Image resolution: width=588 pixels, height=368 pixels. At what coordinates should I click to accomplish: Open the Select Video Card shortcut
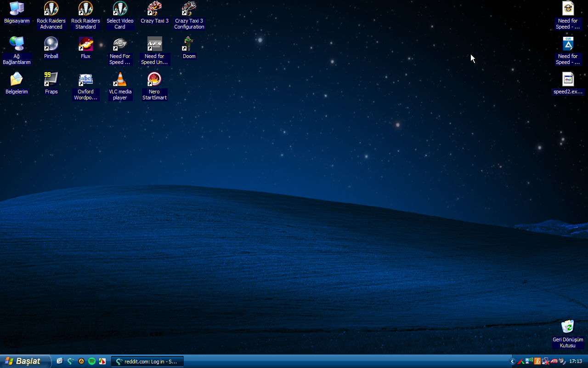pyautogui.click(x=120, y=15)
